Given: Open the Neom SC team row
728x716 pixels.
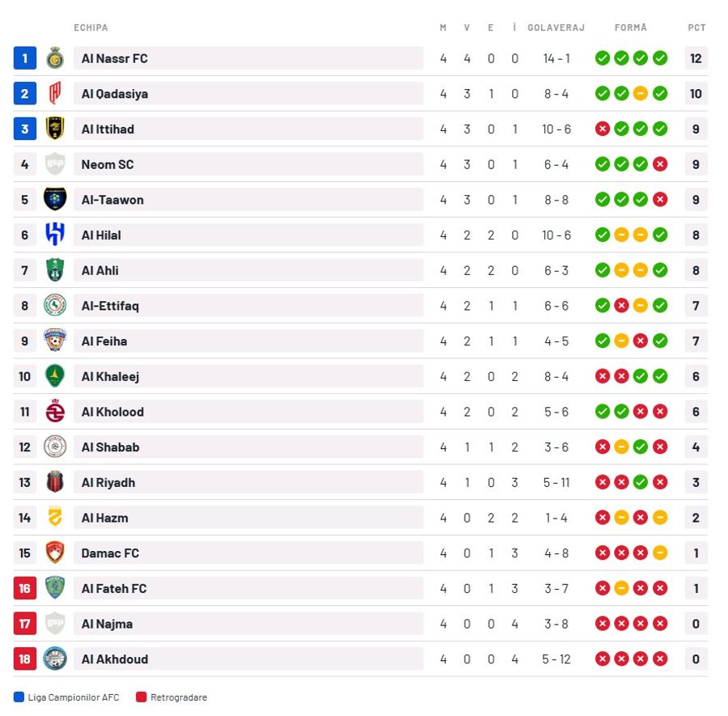Looking at the screenshot, I should (x=360, y=164).
